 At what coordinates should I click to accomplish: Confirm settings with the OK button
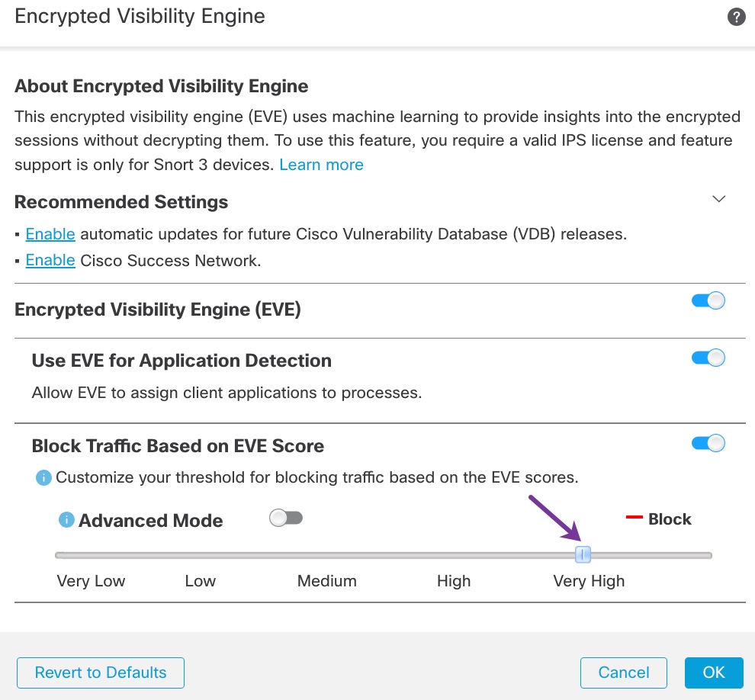click(x=713, y=673)
